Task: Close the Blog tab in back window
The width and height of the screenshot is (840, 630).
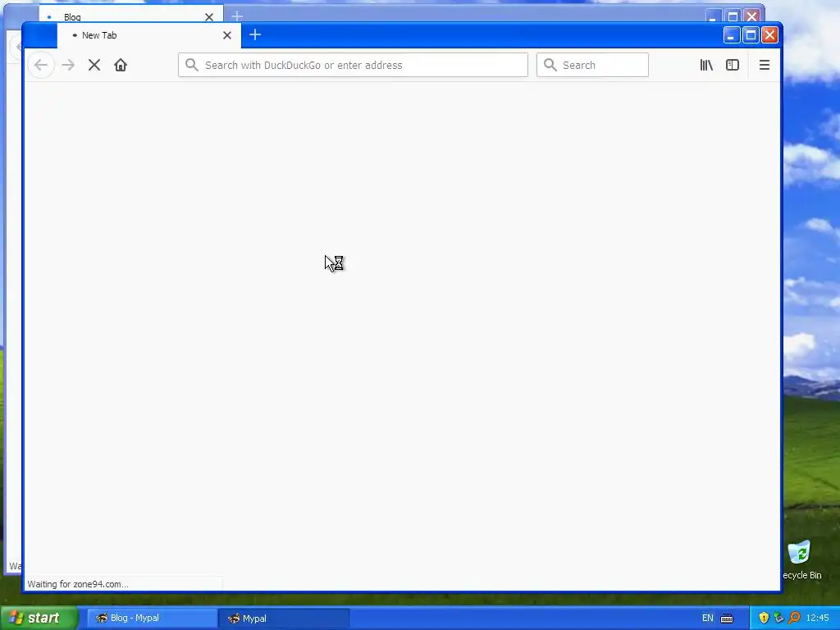Action: (x=209, y=17)
